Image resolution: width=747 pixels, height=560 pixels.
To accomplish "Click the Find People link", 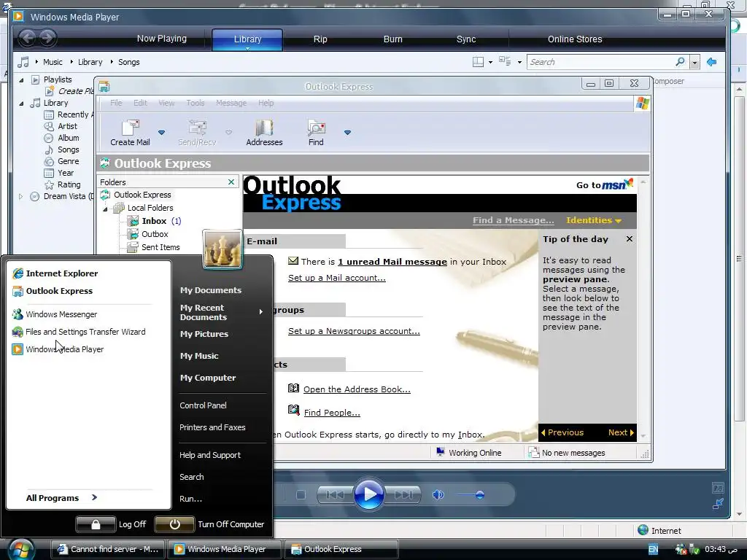I will tap(332, 413).
